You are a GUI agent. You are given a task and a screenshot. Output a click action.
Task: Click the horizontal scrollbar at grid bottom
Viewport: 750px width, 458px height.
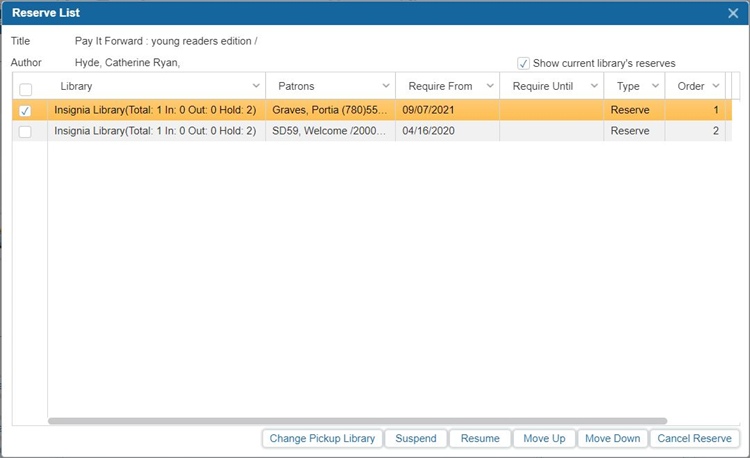click(357, 421)
